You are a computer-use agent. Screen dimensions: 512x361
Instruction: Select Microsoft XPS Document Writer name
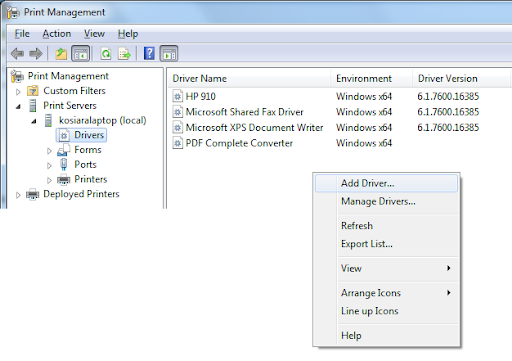click(x=254, y=127)
